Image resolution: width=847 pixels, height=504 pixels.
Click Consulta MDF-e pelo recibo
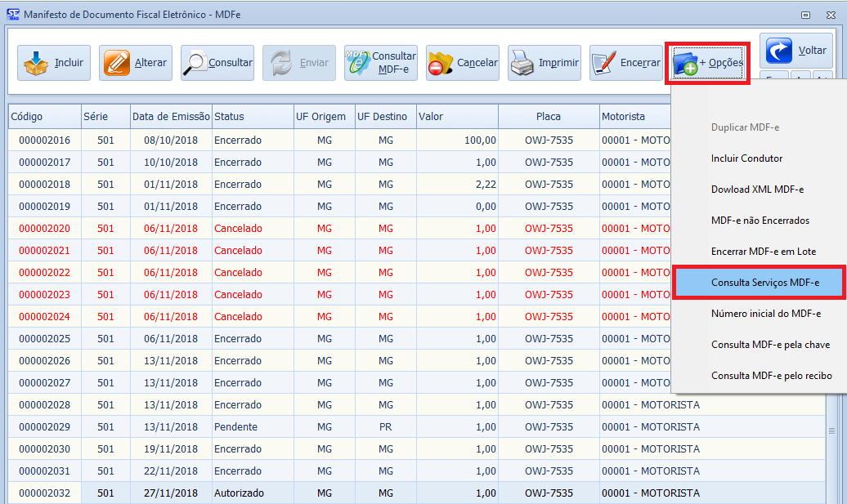[772, 376]
